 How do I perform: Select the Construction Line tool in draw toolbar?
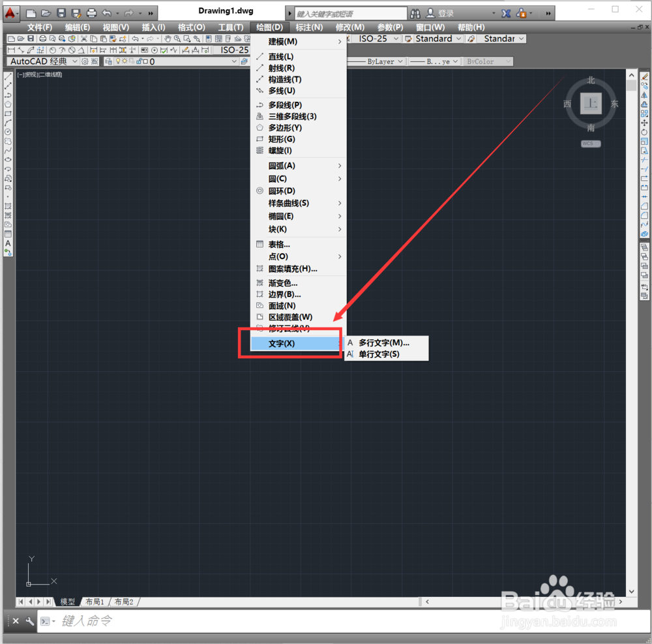pyautogui.click(x=8, y=86)
